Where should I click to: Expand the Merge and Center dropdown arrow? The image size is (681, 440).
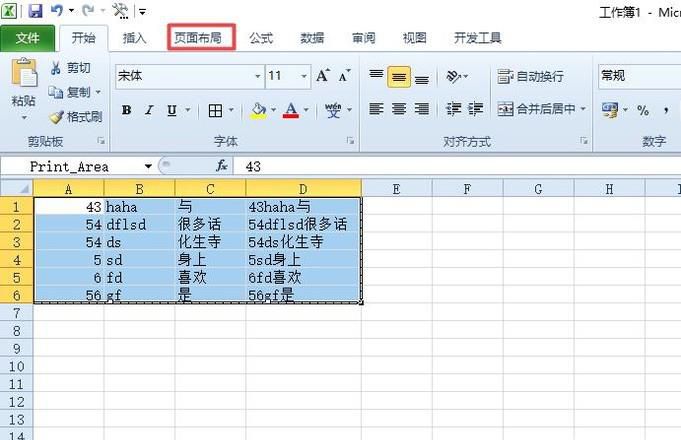coord(583,109)
